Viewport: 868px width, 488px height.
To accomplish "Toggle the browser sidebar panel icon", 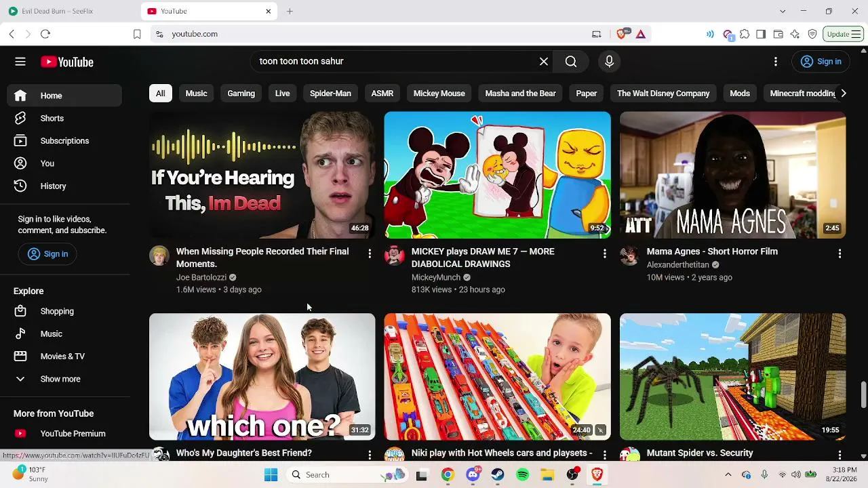I will point(761,34).
